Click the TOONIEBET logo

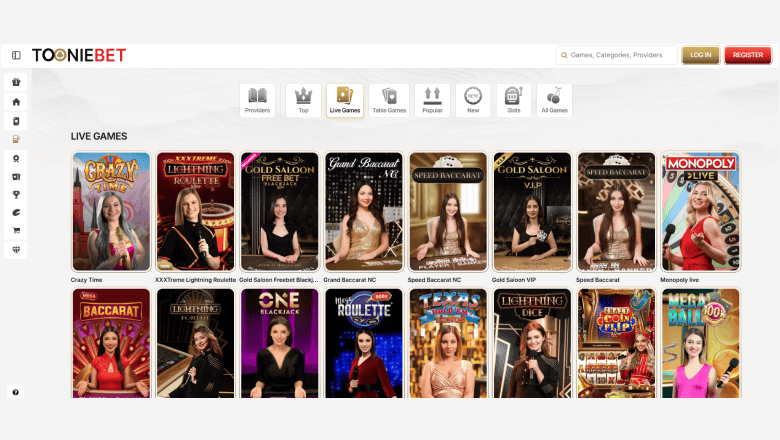click(x=79, y=55)
